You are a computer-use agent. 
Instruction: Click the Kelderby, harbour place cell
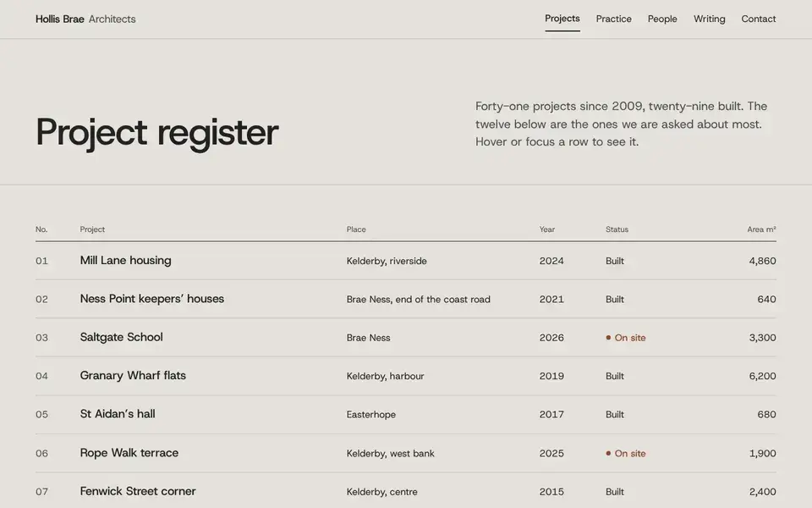click(x=386, y=376)
